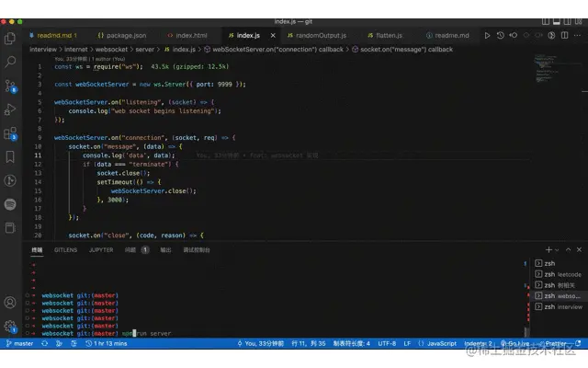The image size is (588, 368).
Task: Select the first zsh terminal
Action: tap(559, 263)
